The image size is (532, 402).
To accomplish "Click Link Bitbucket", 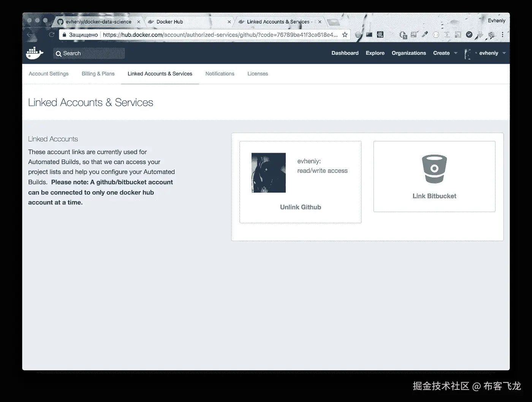I will (x=434, y=196).
